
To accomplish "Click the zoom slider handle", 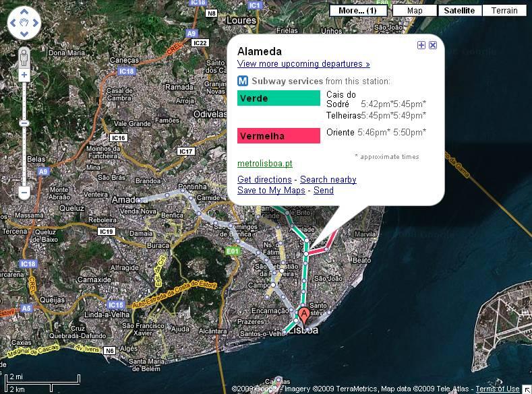I will click(x=24, y=123).
